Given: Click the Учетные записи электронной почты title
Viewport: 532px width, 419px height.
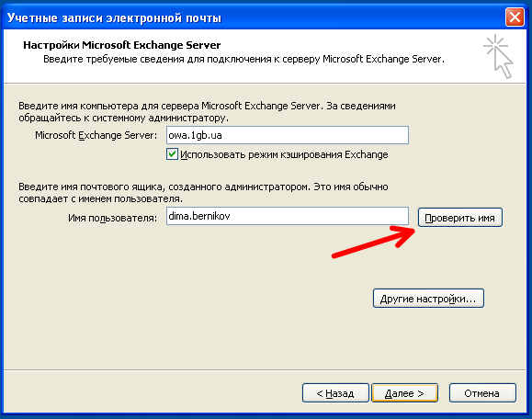Looking at the screenshot, I should click(x=114, y=17).
